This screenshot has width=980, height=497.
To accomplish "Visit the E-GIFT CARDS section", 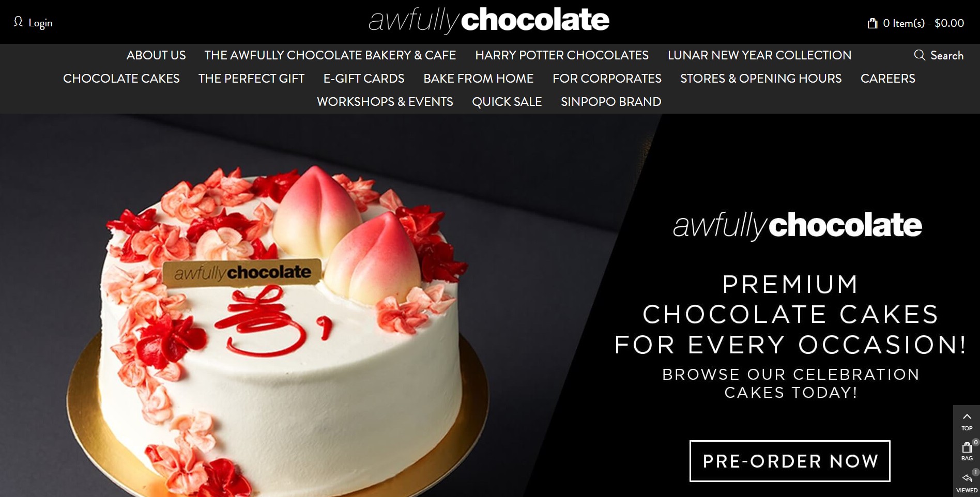I will [x=364, y=79].
